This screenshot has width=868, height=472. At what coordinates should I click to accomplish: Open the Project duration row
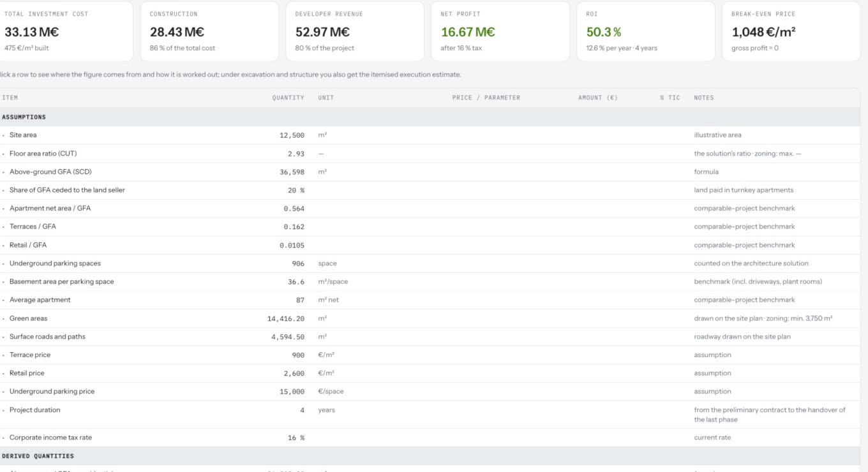coord(430,415)
